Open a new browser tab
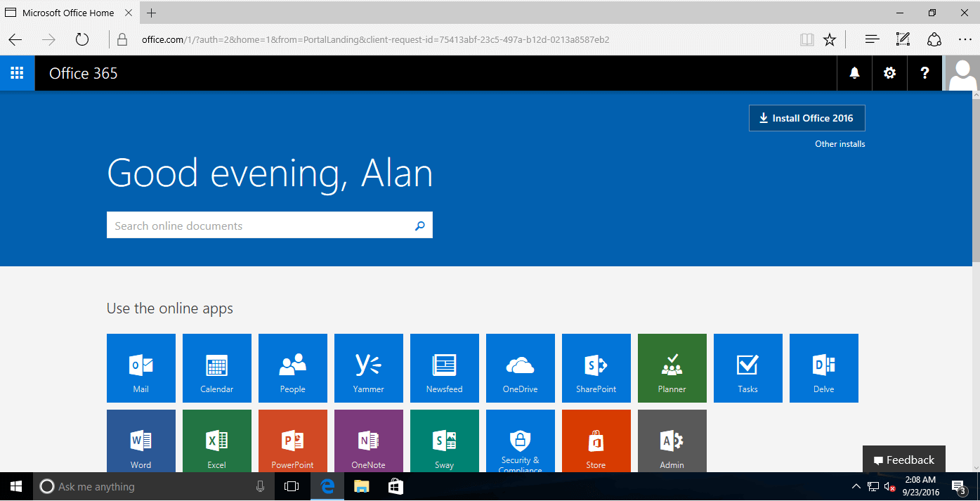980x501 pixels. (151, 12)
